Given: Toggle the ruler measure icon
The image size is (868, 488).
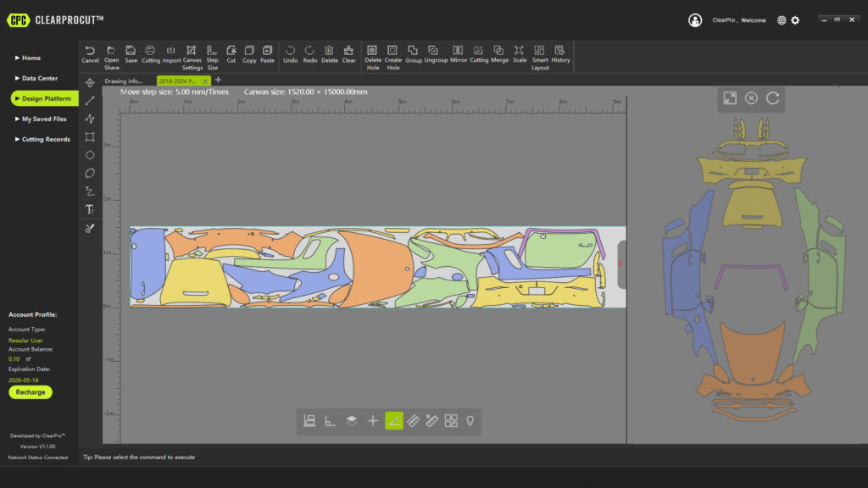Looking at the screenshot, I should click(x=413, y=420).
